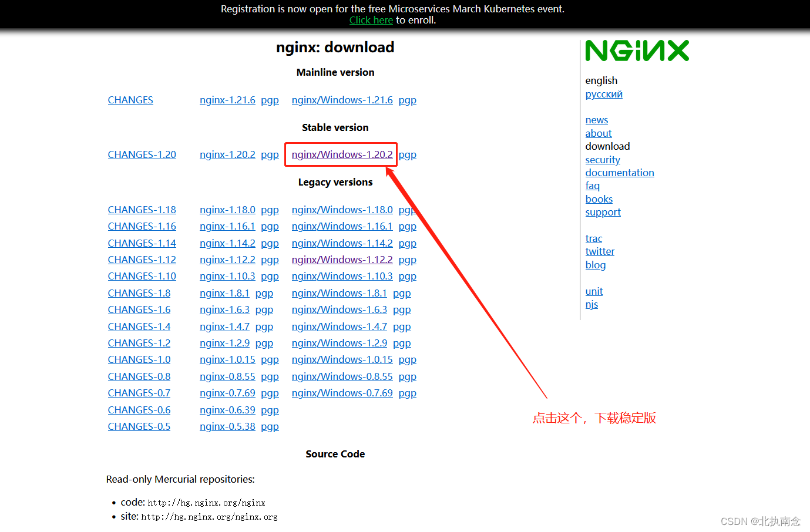This screenshot has width=810, height=532.
Task: Download nginx-1.18.0 legacy source
Action: tap(227, 210)
